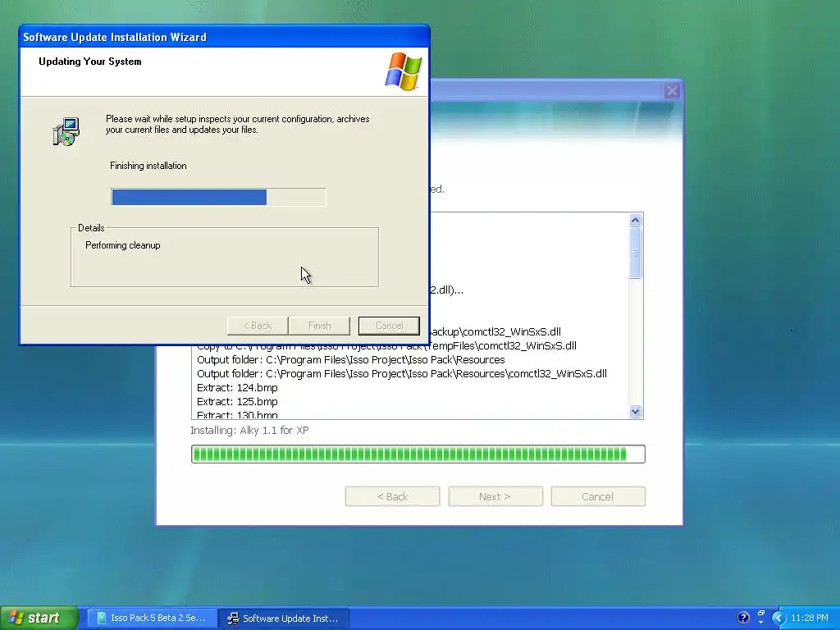Click the Software Update Installation Wizard title bar
This screenshot has width=840, height=630.
tap(224, 37)
